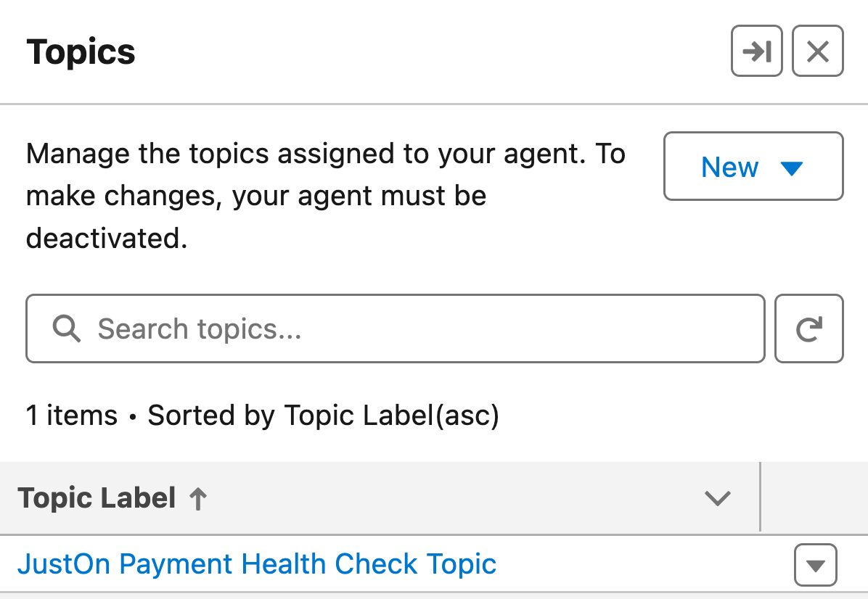The height and width of the screenshot is (599, 868).
Task: Click the New button to create a topic
Action: pyautogui.click(x=731, y=167)
